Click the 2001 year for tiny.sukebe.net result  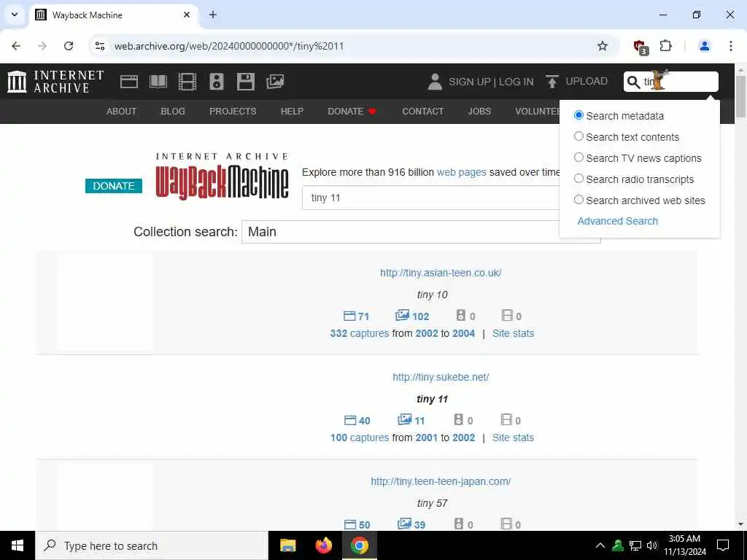[426, 437]
